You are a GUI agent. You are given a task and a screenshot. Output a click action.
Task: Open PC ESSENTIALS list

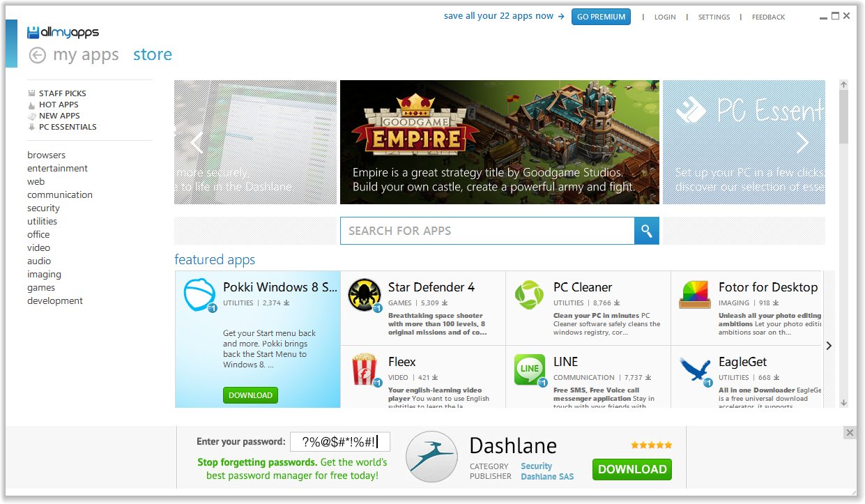[x=68, y=127]
